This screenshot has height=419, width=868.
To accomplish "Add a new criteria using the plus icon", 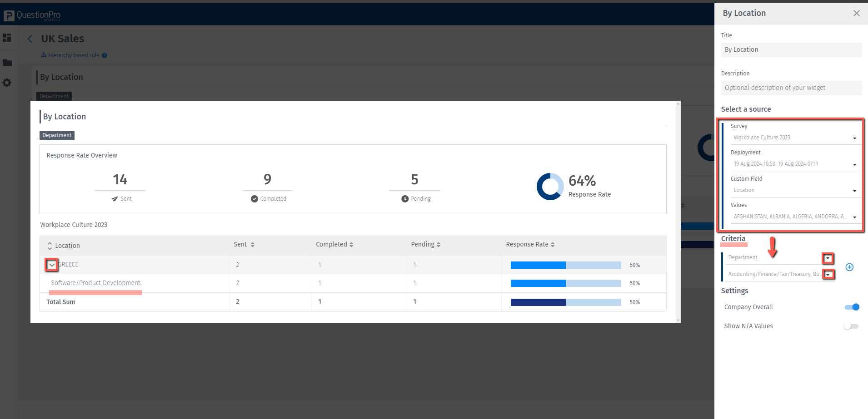I will click(849, 267).
